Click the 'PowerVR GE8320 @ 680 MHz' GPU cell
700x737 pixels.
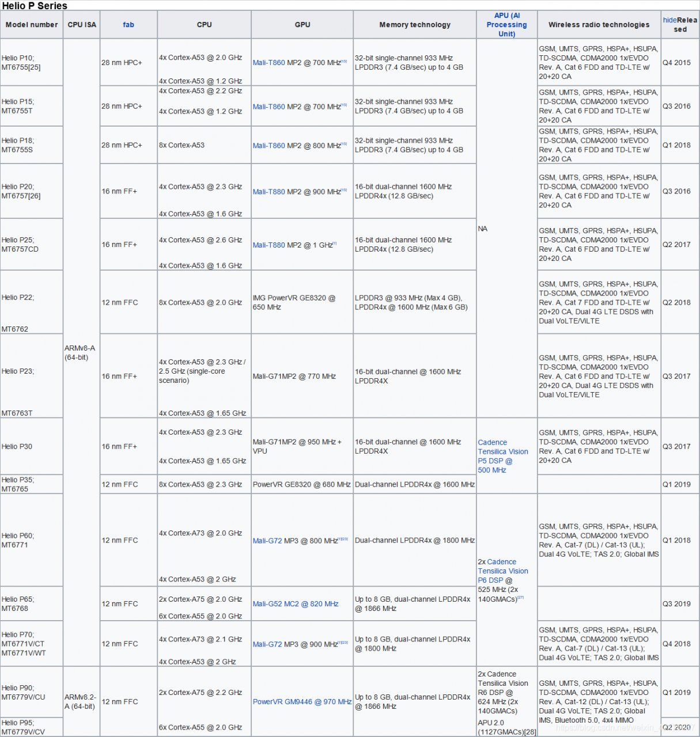click(x=302, y=484)
